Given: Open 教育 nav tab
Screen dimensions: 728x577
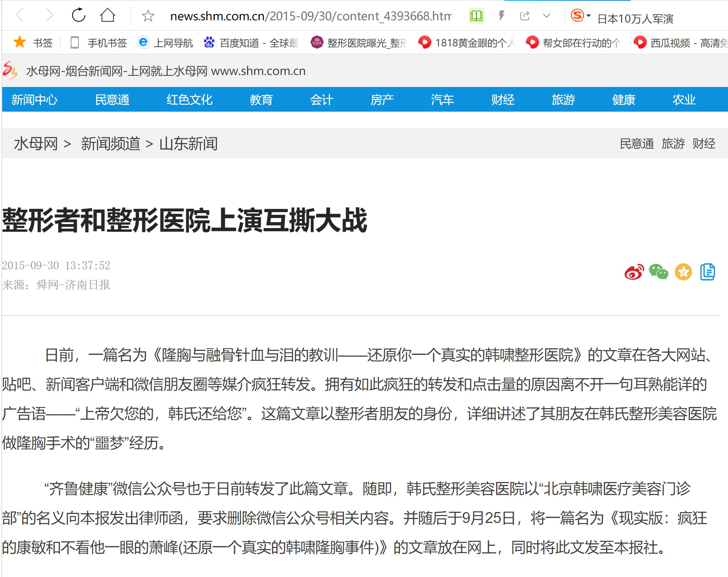Looking at the screenshot, I should pyautogui.click(x=261, y=100).
